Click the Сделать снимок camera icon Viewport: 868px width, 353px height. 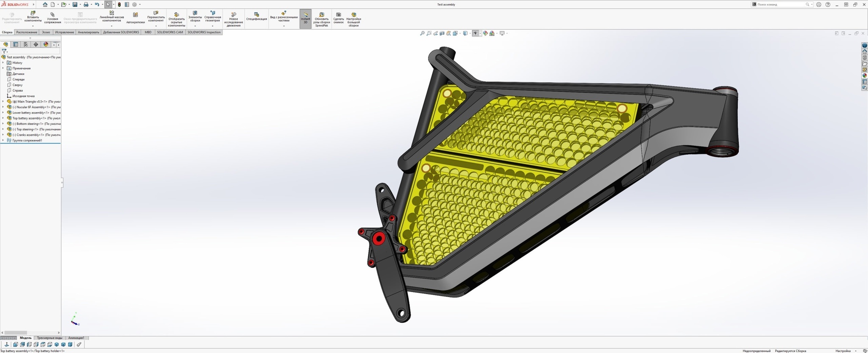(338, 15)
